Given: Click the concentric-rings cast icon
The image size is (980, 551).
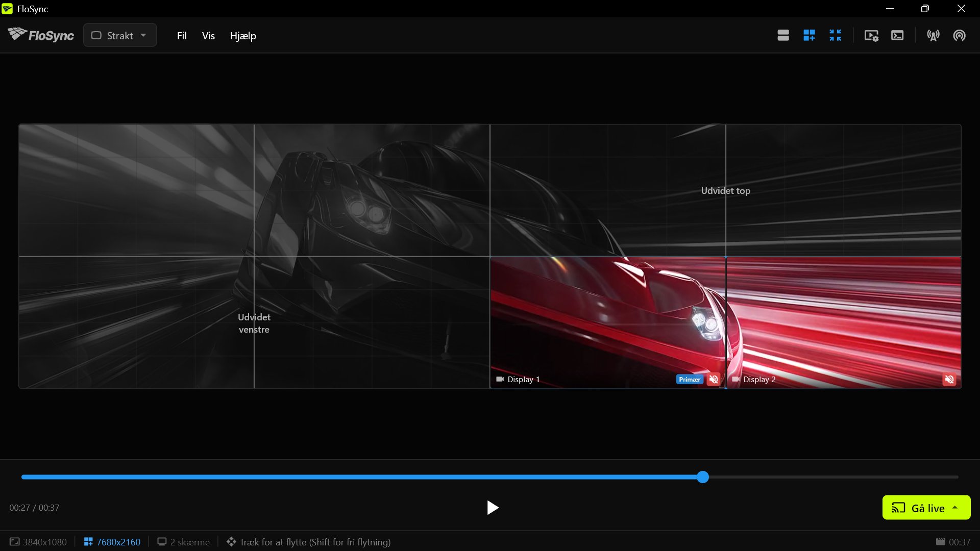Looking at the screenshot, I should point(959,35).
